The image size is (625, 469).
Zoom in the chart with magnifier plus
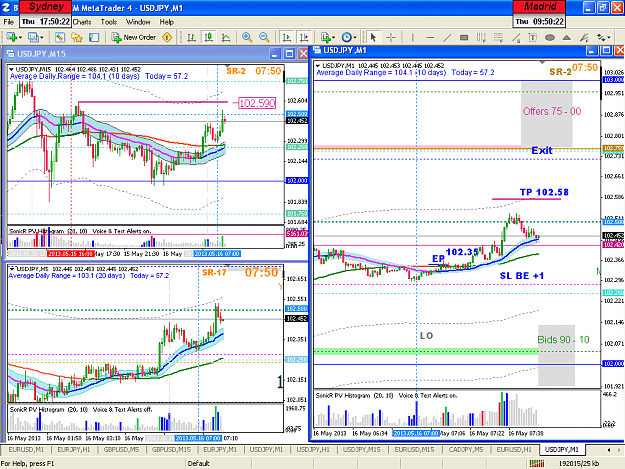pyautogui.click(x=247, y=37)
